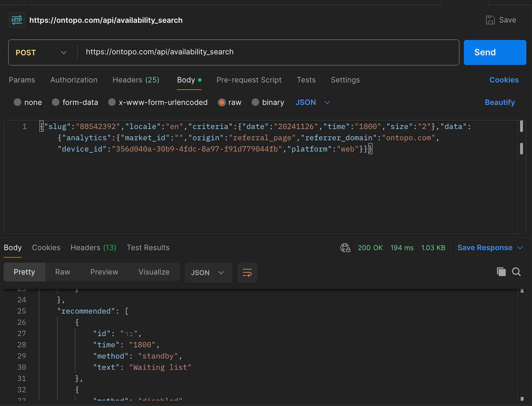The height and width of the screenshot is (406, 532).
Task: Switch to the response Body tab
Action: pyautogui.click(x=13, y=248)
